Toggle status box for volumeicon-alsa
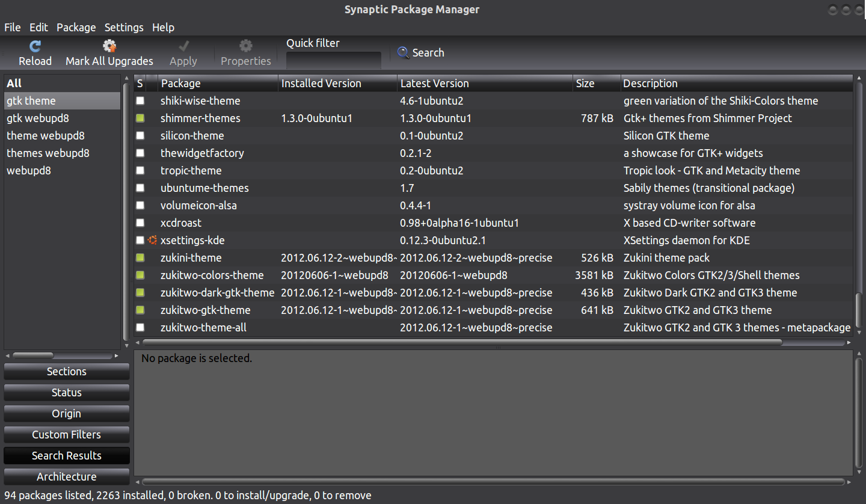 pyautogui.click(x=140, y=205)
